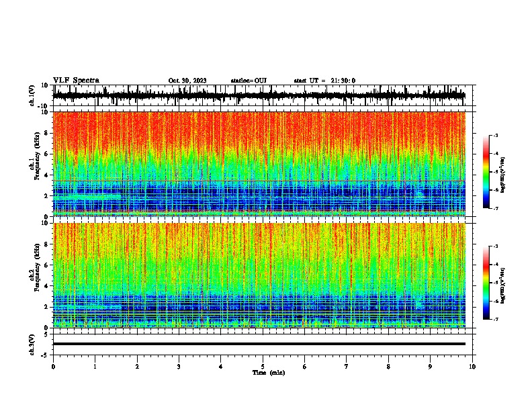
Task: Click the ch.1 voltage waveform trace
Action: 259,95
